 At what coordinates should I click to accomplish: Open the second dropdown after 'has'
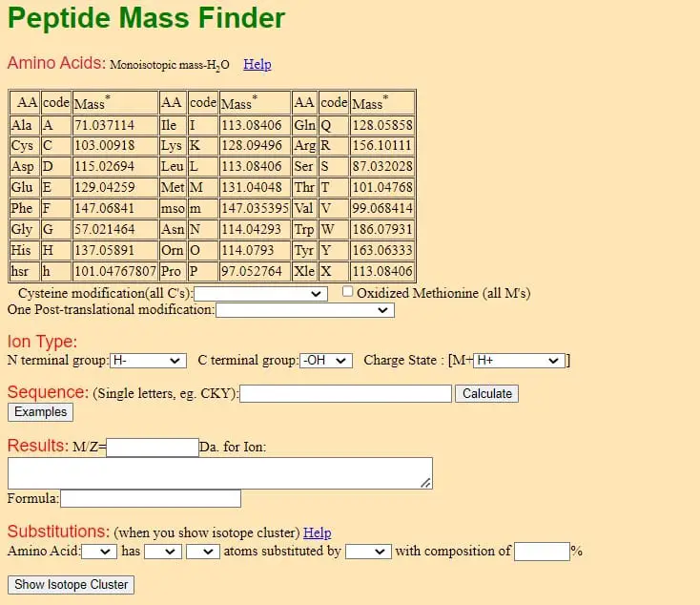coord(203,552)
